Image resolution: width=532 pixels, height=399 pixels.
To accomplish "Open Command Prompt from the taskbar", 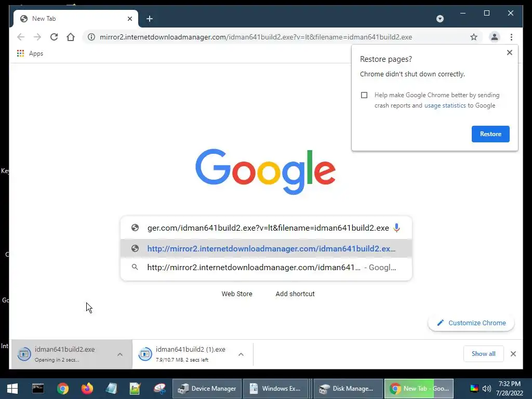I will 38,389.
